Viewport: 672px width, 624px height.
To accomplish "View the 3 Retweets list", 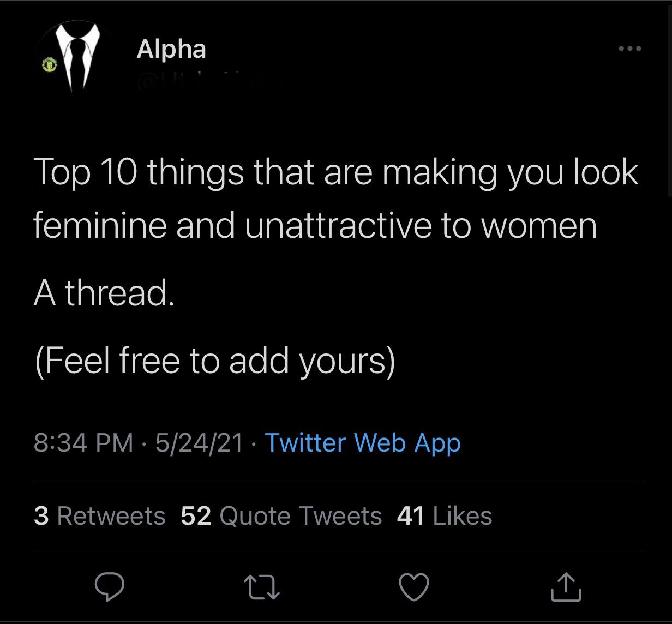I will pos(99,515).
